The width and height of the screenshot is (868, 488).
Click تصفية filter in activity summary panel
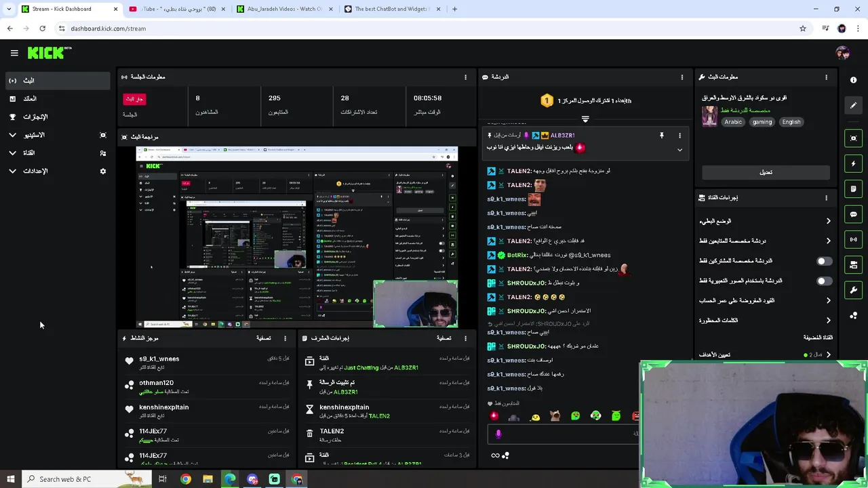coord(263,338)
